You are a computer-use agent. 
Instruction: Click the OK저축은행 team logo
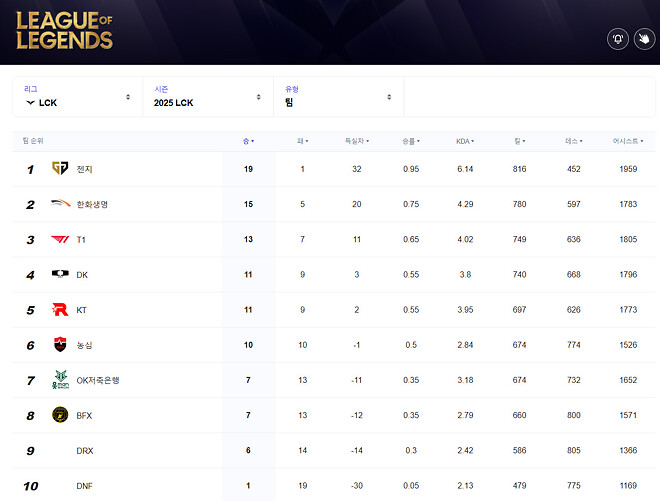[60, 380]
